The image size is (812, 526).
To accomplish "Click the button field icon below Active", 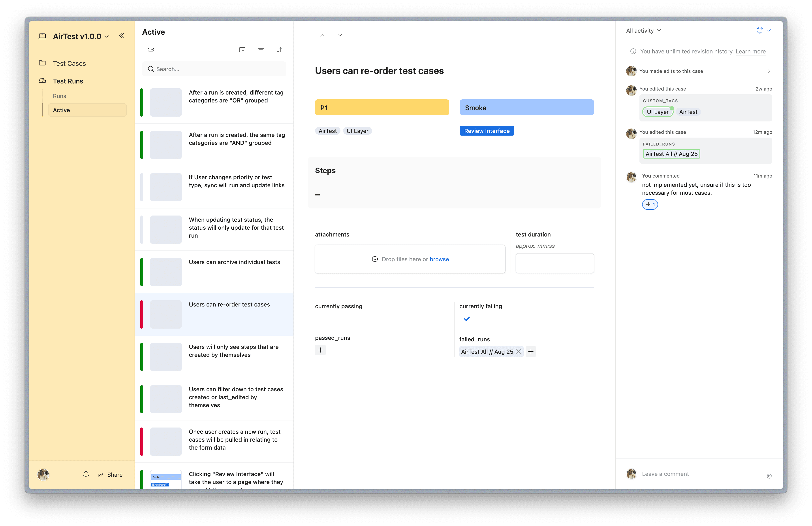I will (151, 50).
